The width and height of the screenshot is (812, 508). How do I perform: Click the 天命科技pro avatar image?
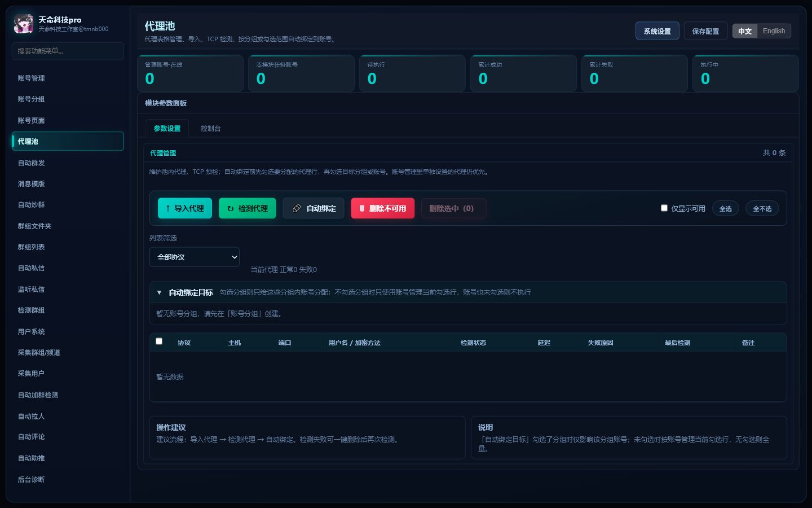[x=23, y=24]
